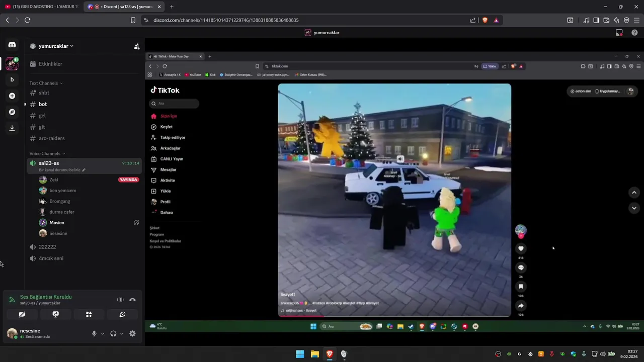Open the Discord inbox icon
Screen dimensions: 644x362
coord(619,33)
